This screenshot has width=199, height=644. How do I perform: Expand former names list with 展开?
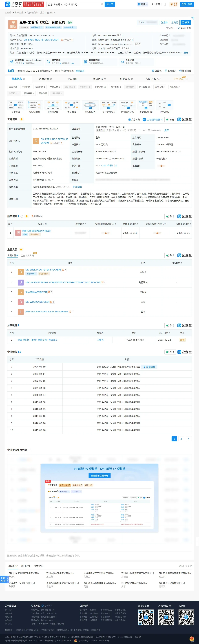click(x=166, y=131)
